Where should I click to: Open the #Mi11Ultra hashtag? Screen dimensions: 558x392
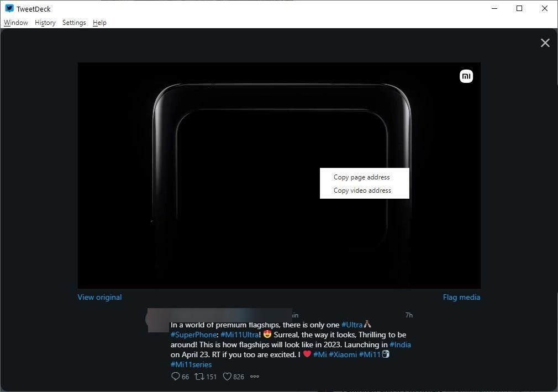click(240, 335)
